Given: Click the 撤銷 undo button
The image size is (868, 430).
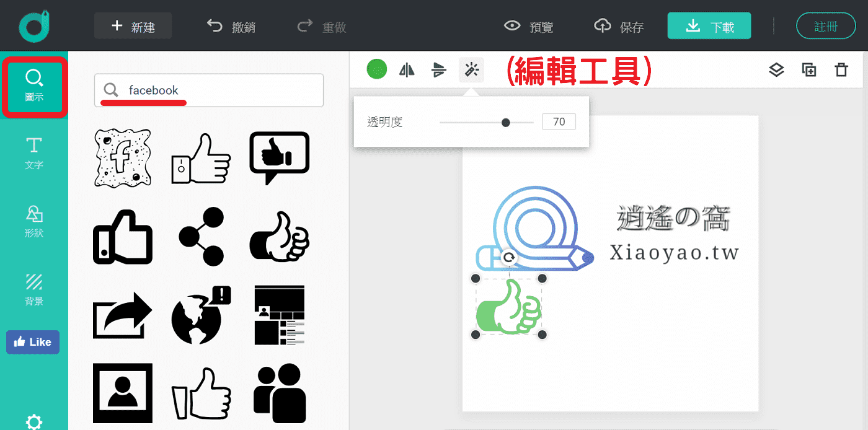Looking at the screenshot, I should click(x=231, y=26).
